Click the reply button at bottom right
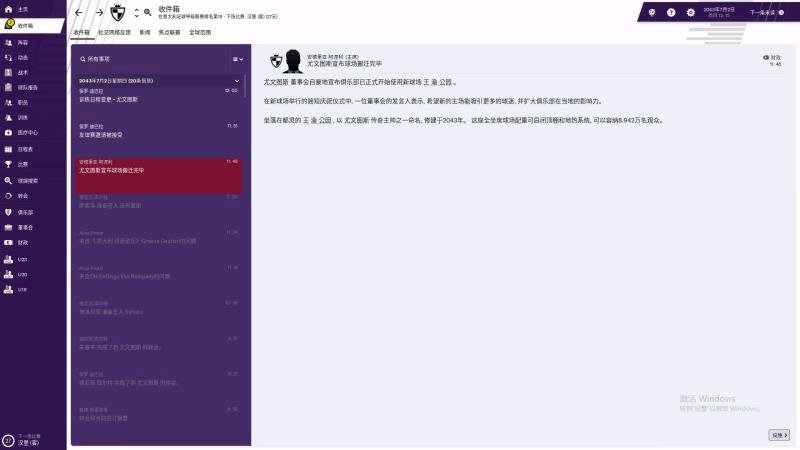Image resolution: width=800 pixels, height=450 pixels. pos(779,435)
